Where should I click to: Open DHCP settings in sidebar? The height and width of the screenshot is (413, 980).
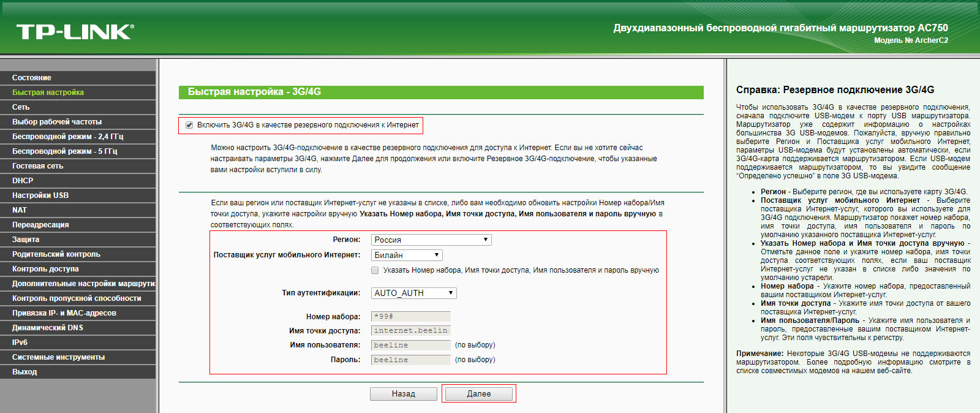(x=78, y=181)
